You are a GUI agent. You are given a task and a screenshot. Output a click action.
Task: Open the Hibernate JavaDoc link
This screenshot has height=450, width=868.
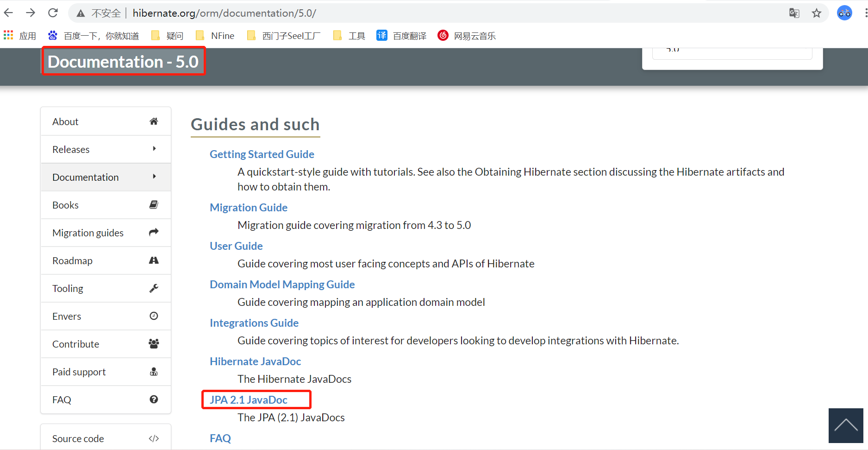[256, 361]
